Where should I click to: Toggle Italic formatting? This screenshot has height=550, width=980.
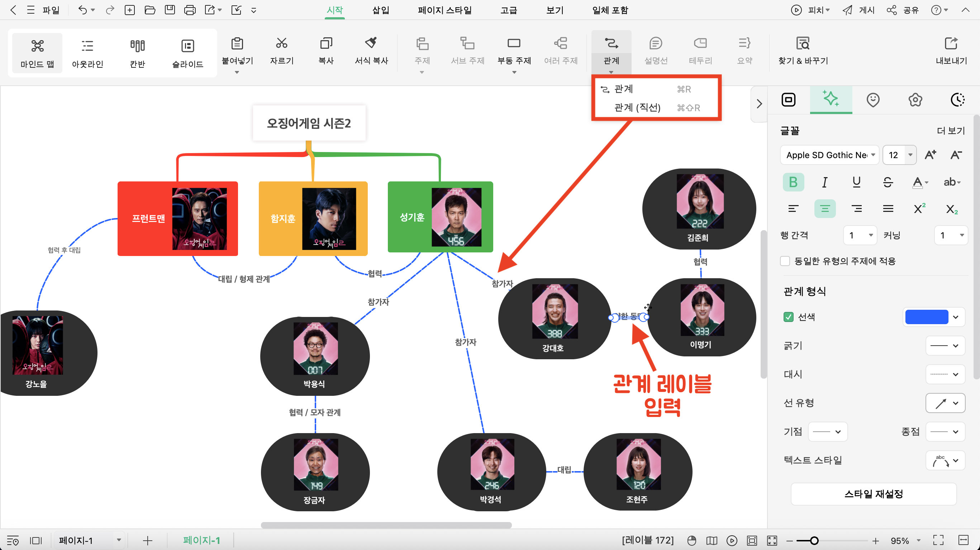(825, 182)
